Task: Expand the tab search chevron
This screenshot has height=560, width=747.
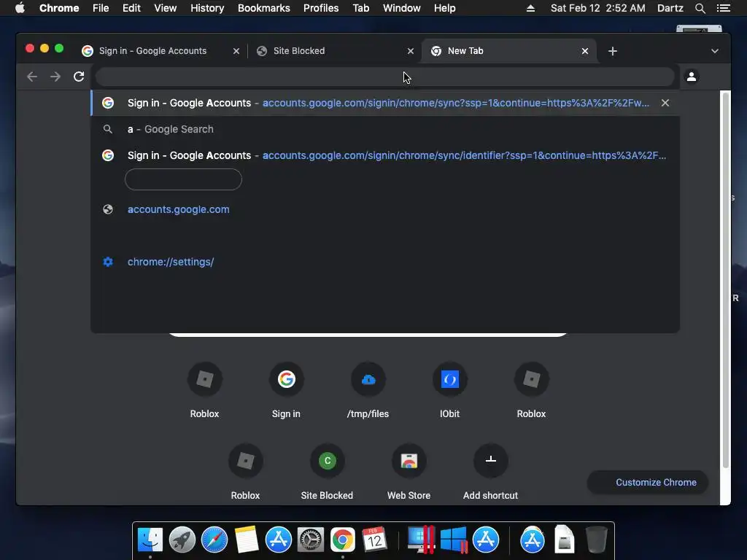Action: (x=715, y=51)
